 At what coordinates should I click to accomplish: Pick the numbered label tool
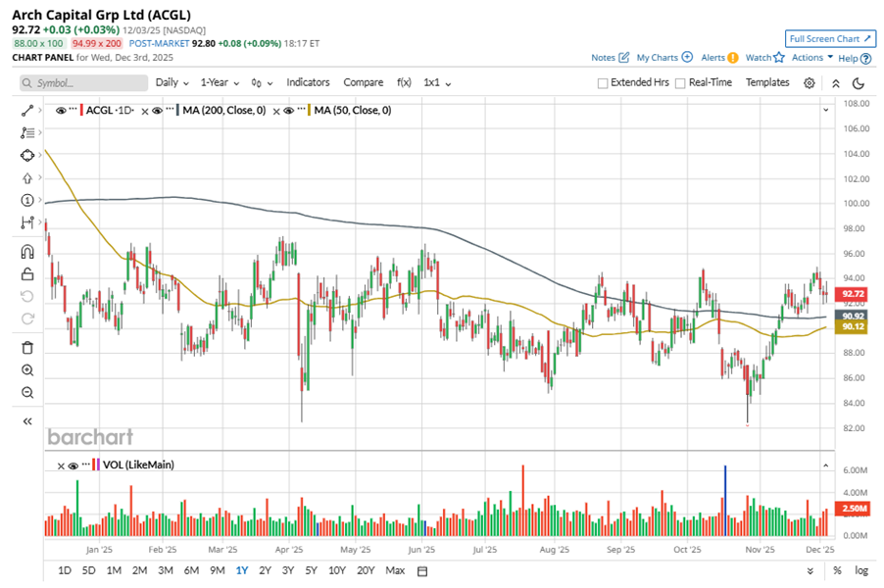click(x=27, y=200)
